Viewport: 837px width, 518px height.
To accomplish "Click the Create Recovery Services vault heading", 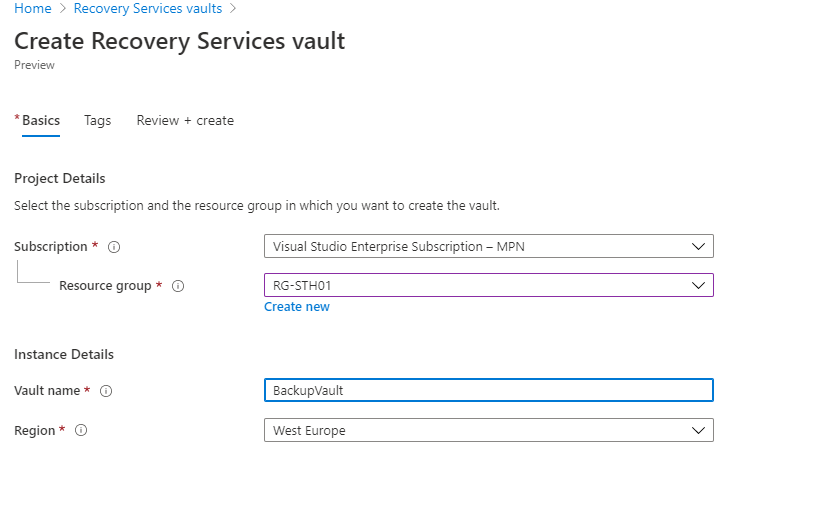I will coord(180,41).
